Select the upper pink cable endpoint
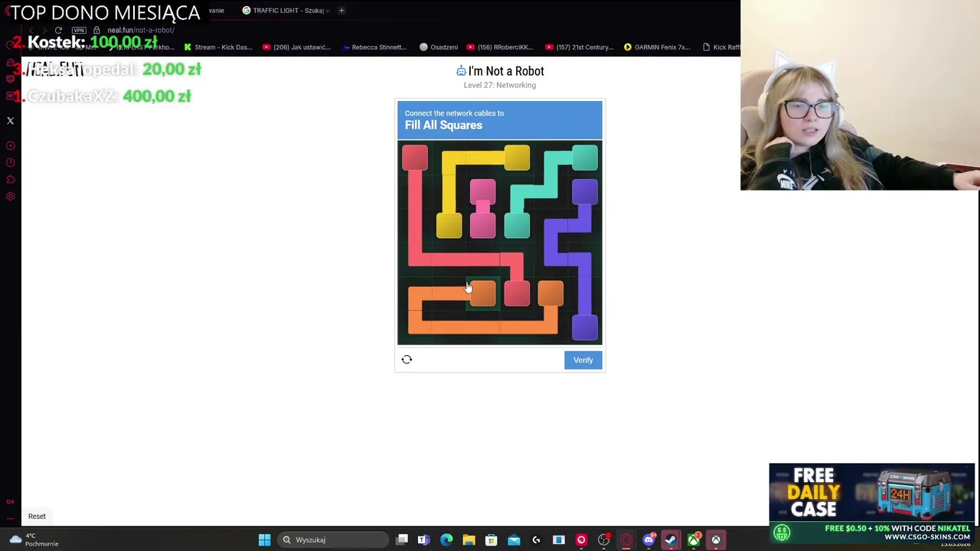 482,191
